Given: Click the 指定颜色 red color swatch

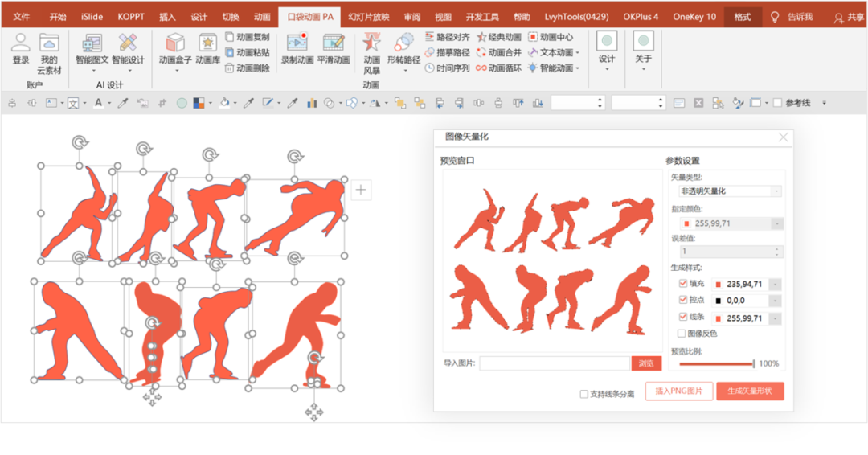Looking at the screenshot, I should 687,223.
